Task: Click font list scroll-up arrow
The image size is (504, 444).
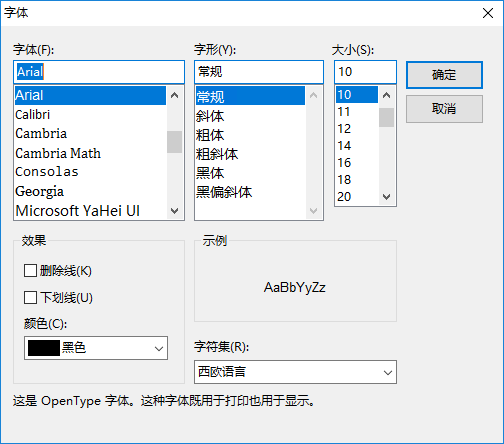Action: click(x=175, y=95)
